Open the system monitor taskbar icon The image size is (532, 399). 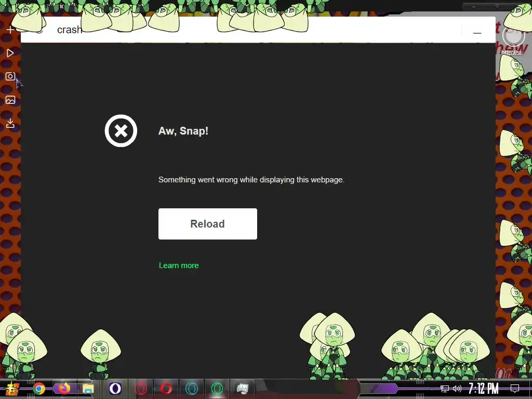243,389
